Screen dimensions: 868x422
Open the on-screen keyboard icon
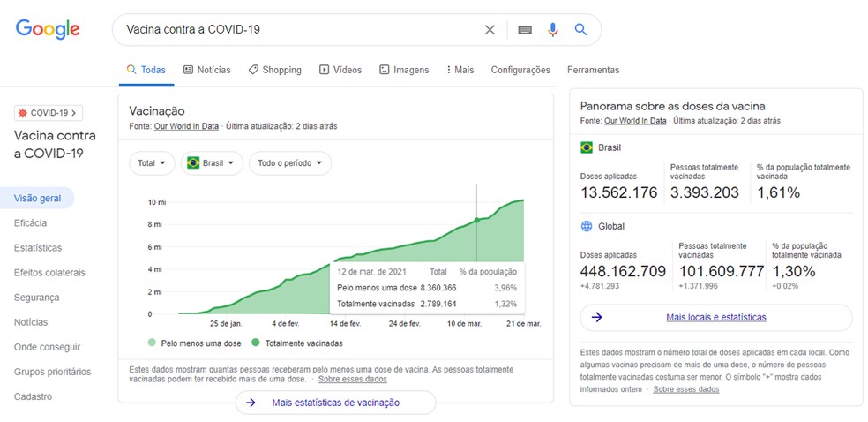(525, 30)
